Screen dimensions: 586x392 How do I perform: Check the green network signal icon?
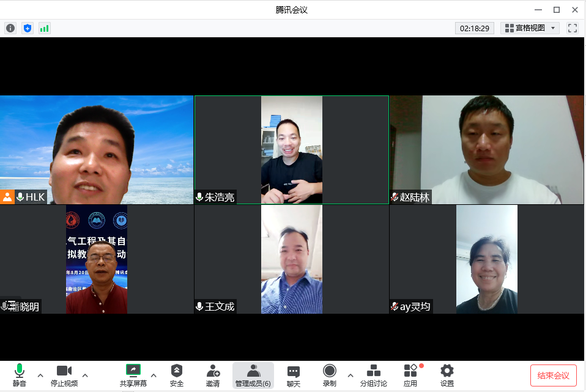(45, 28)
